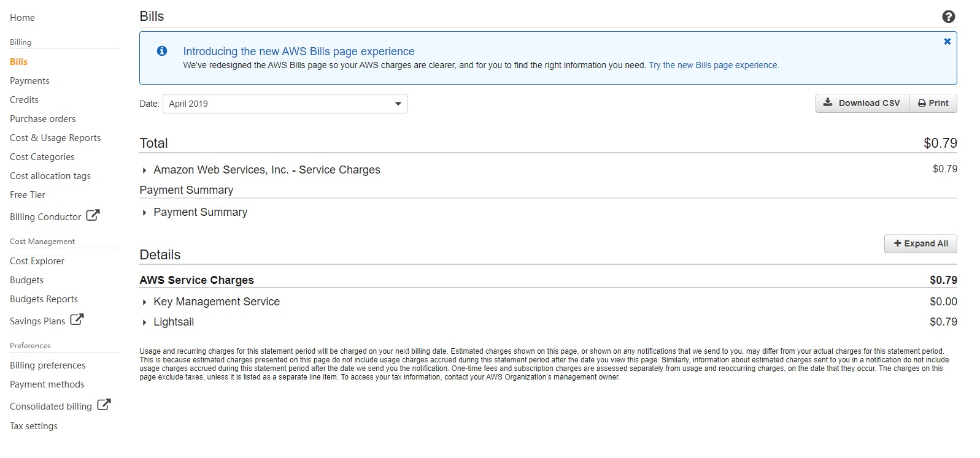Click the Download CSV button

(x=862, y=103)
